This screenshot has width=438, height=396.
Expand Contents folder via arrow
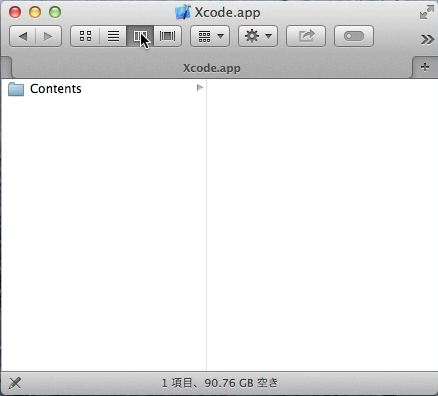click(200, 88)
